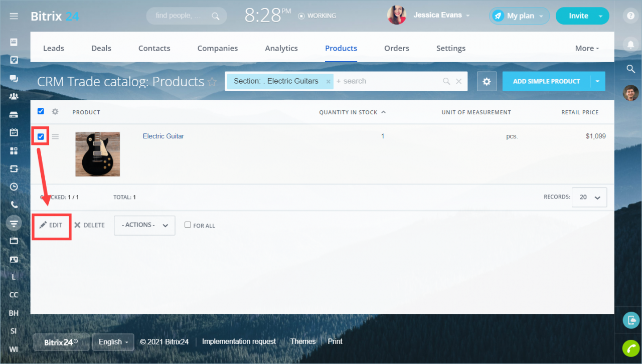Open the help question mark icon

tap(630, 16)
